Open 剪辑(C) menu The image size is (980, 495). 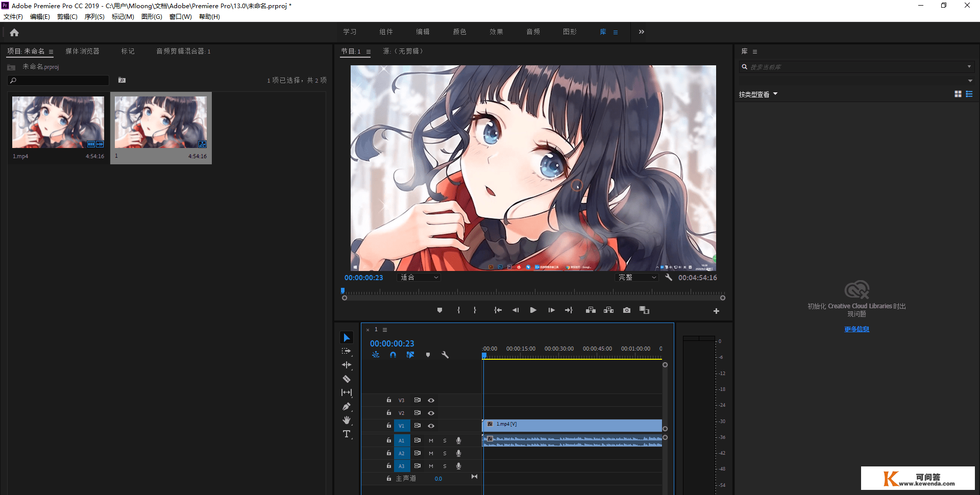click(x=67, y=17)
